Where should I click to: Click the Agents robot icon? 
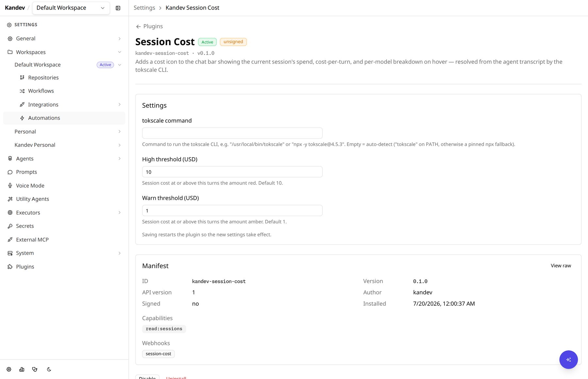[x=10, y=159]
